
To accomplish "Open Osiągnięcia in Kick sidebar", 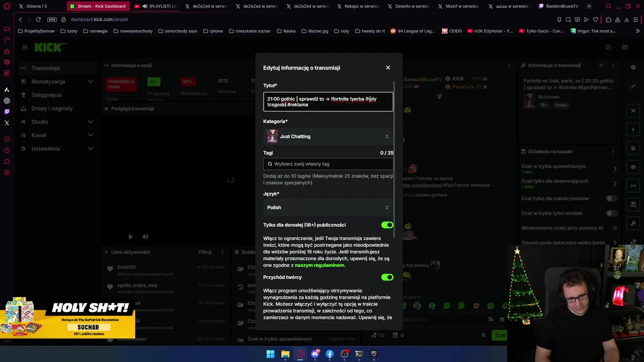I will pyautogui.click(x=57, y=95).
